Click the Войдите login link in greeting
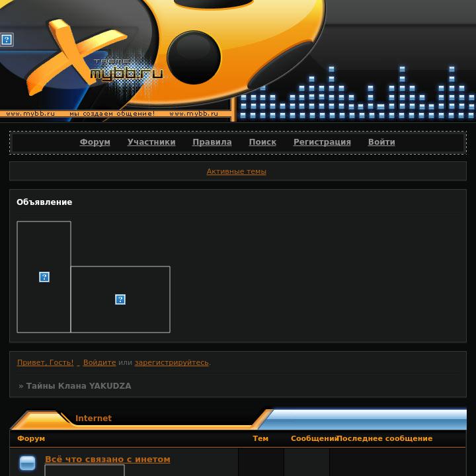Viewport: 476px width, 476px height. point(100,362)
